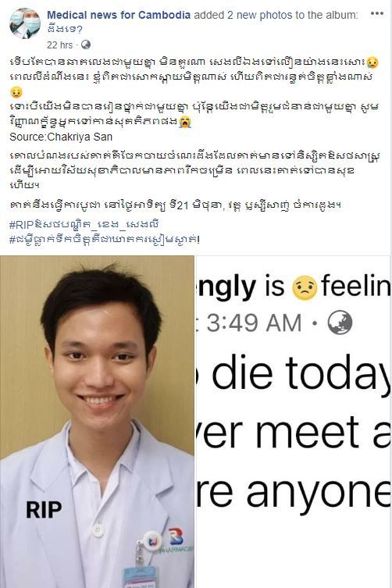Open the #RIP hashtag link
Screen dimensions: 392x588
(x=84, y=224)
